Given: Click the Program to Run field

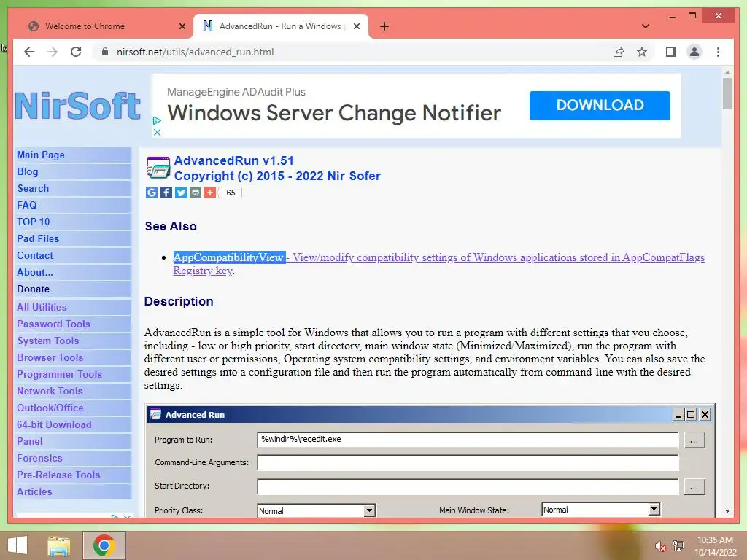Looking at the screenshot, I should (468, 440).
